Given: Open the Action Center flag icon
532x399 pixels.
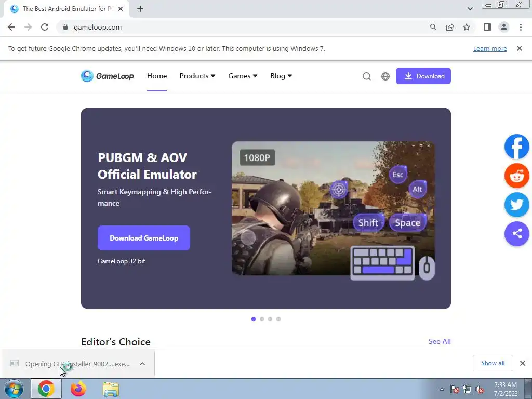Looking at the screenshot, I should [x=455, y=389].
